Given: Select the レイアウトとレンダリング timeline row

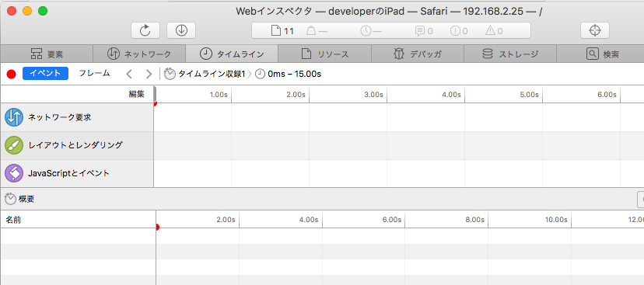Looking at the screenshot, I should [x=77, y=145].
